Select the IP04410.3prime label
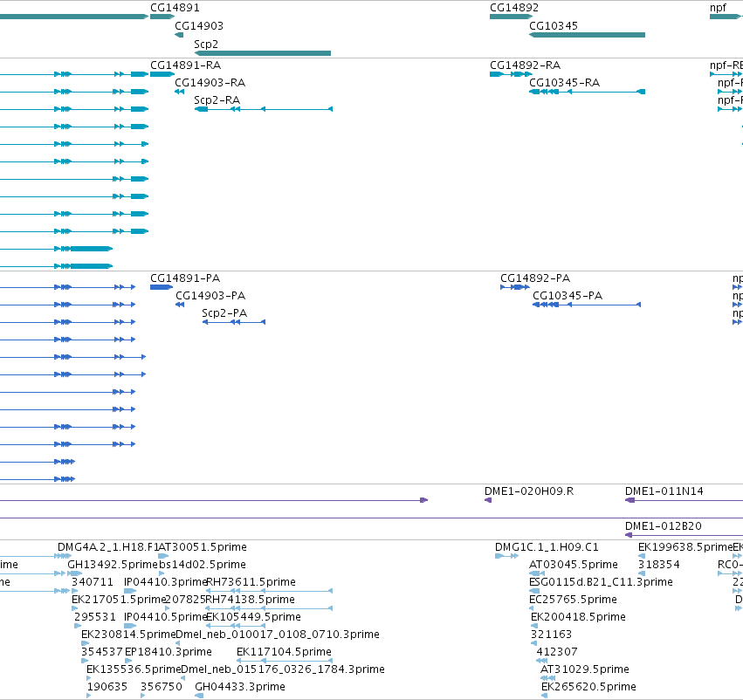The image size is (743, 700). [x=166, y=581]
